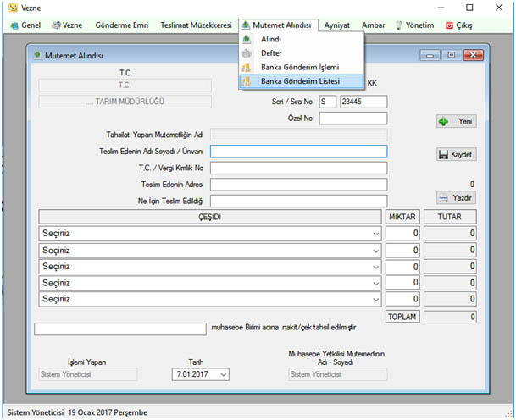Click the MİKTAR column header

[x=402, y=217]
